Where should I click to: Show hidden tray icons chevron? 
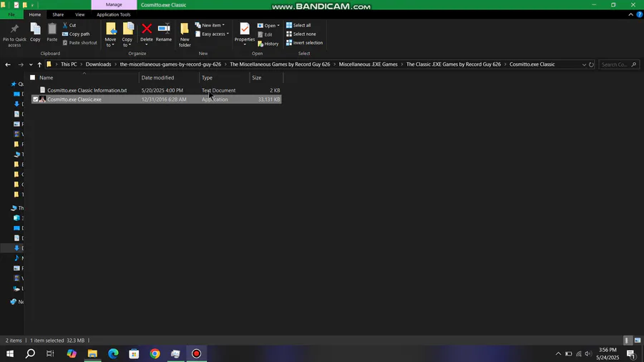558,353
